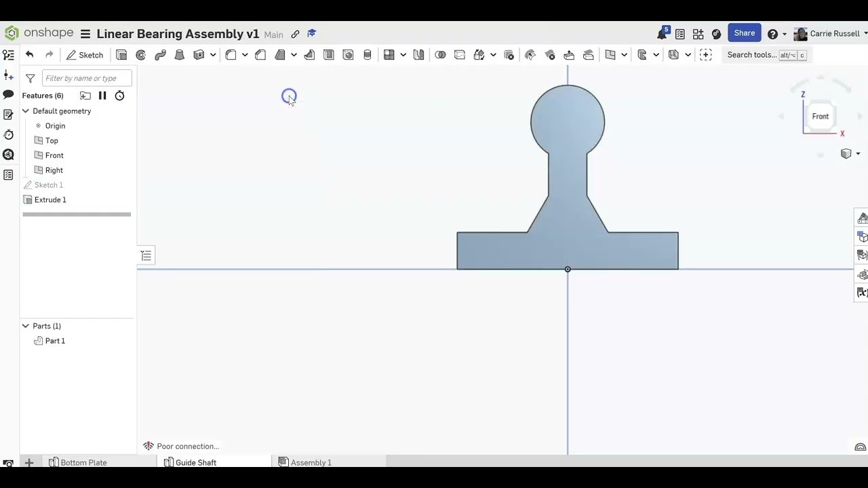
Task: Select the Linear pattern tool
Action: point(389,55)
